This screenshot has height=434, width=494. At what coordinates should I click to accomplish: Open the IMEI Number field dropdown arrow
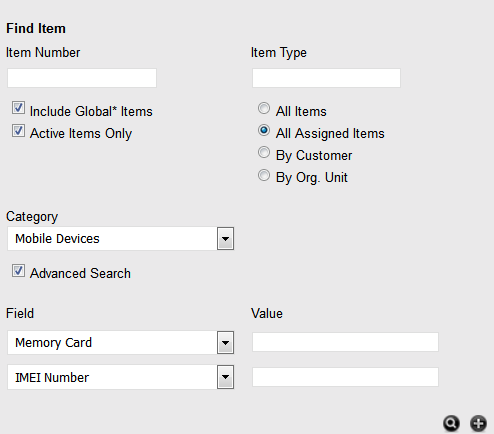pyautogui.click(x=225, y=377)
